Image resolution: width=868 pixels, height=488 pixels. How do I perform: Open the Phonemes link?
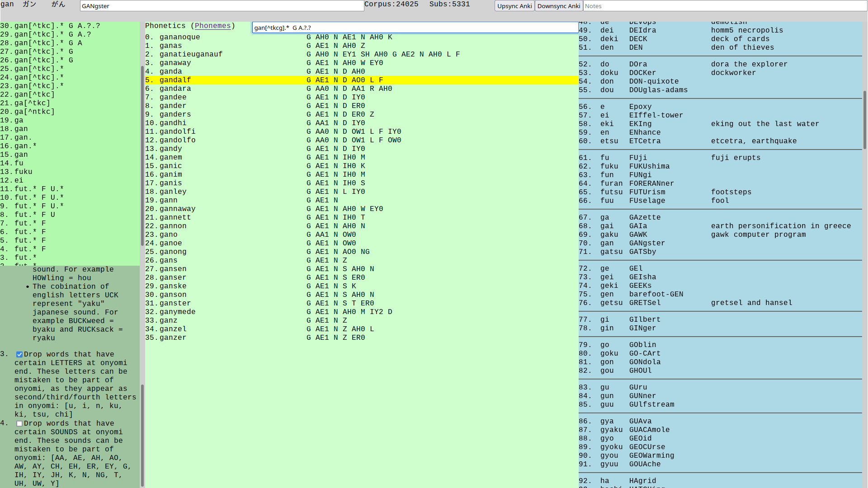(x=212, y=26)
